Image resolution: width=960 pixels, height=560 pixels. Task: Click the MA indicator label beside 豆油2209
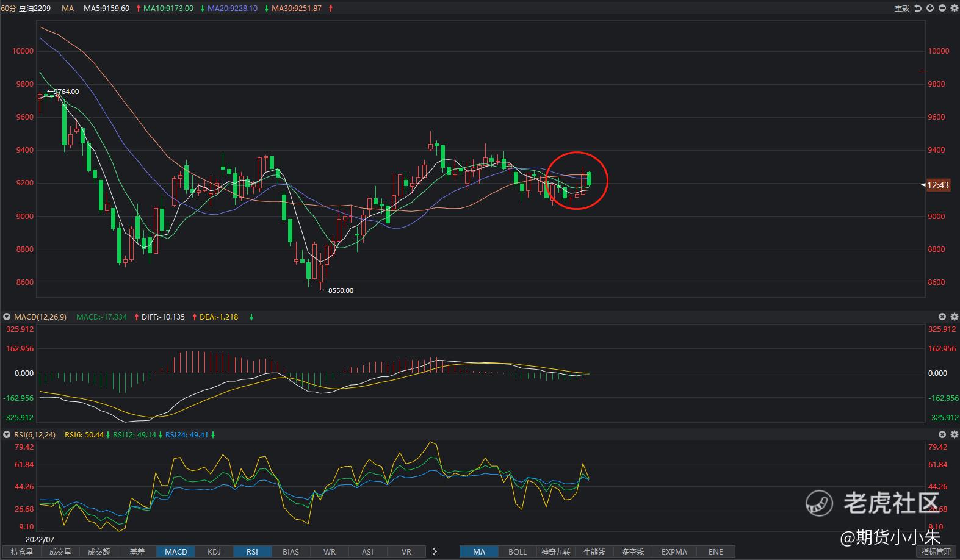pos(68,9)
